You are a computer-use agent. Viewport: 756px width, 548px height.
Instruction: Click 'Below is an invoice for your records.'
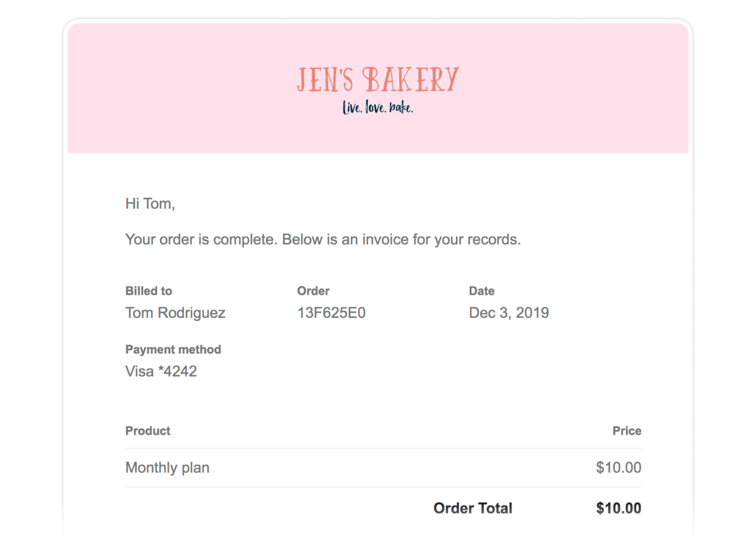401,239
